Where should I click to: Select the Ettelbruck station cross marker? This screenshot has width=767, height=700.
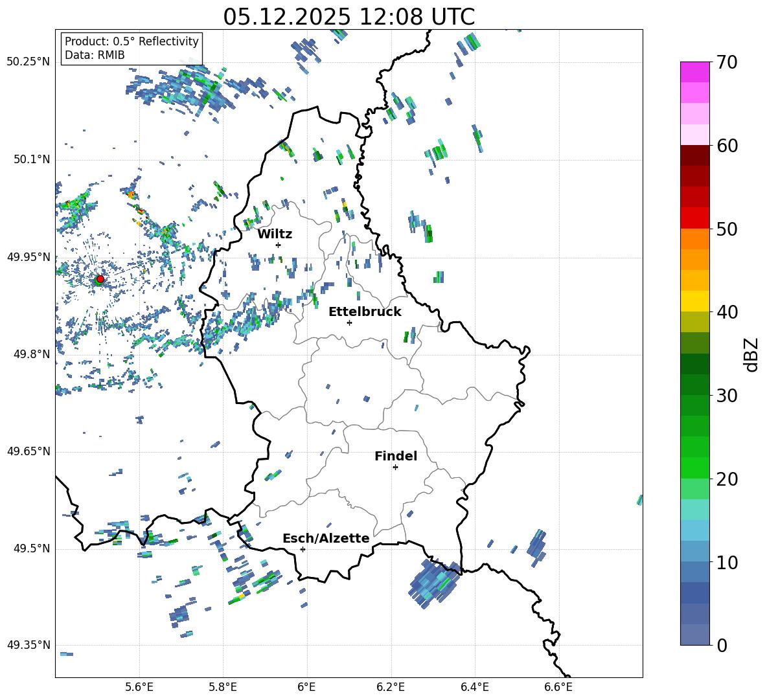point(349,322)
